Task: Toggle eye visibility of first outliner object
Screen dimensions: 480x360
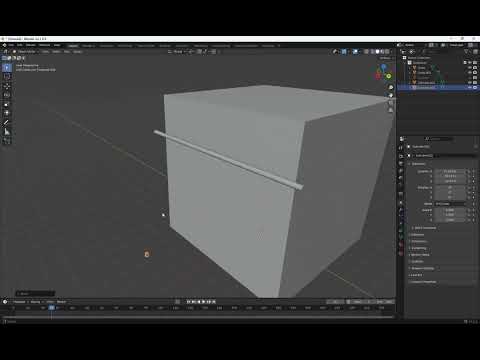Action: (x=470, y=68)
